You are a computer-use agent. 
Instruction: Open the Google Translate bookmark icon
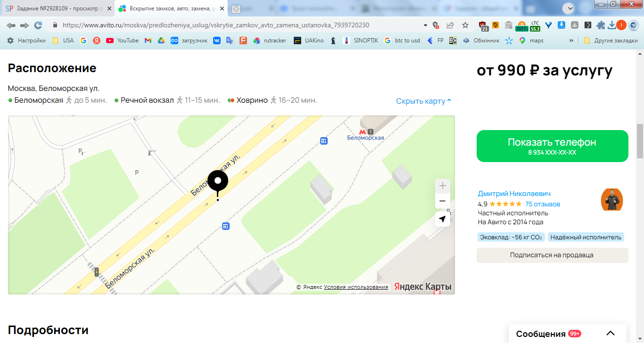(x=230, y=41)
